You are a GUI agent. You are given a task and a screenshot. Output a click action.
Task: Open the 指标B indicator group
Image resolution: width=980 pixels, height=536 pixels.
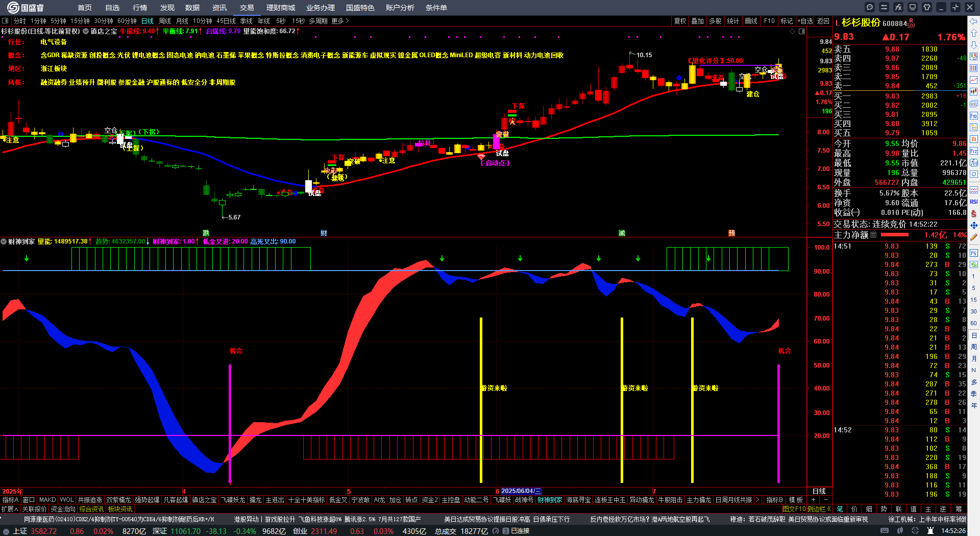[775, 500]
